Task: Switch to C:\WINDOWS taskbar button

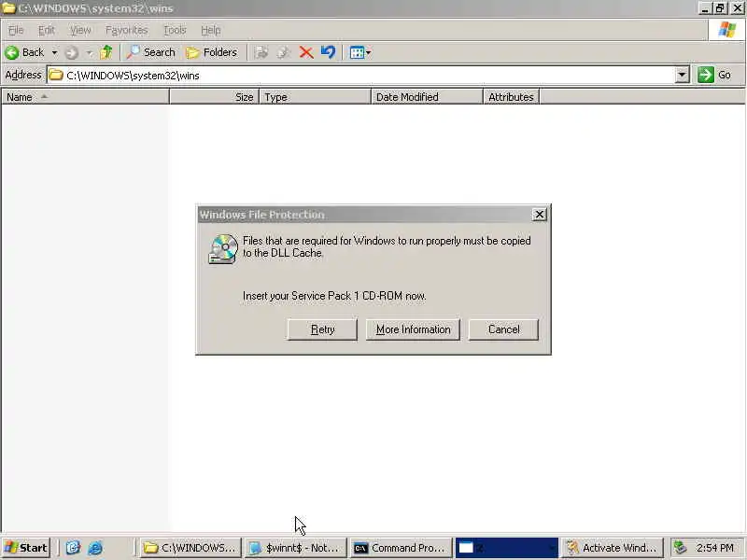Action: 191,548
